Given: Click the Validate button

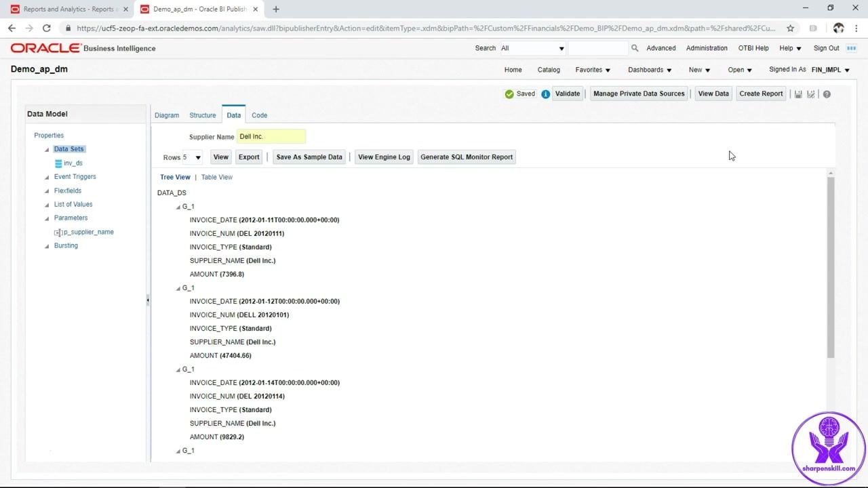Looking at the screenshot, I should (x=568, y=94).
